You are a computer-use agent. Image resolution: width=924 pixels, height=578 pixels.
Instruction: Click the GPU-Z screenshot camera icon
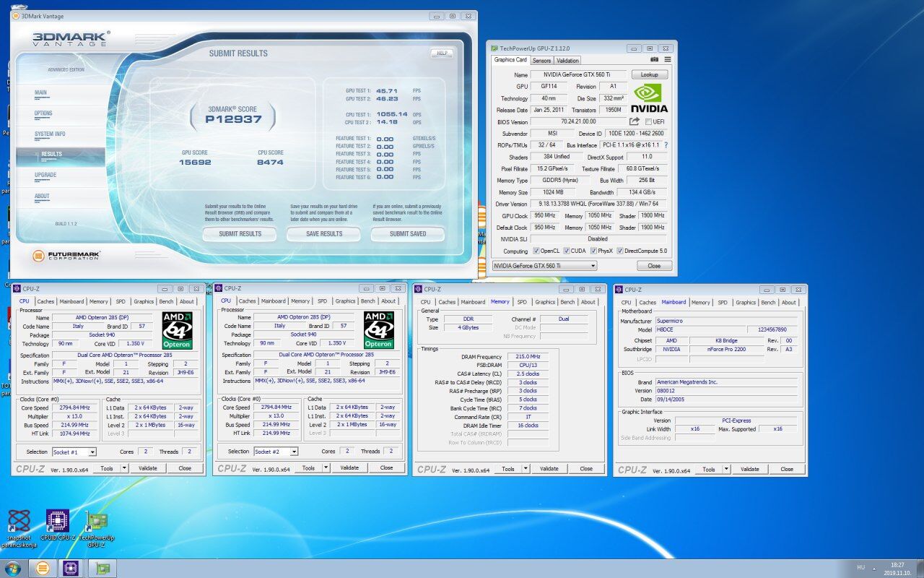coord(654,60)
